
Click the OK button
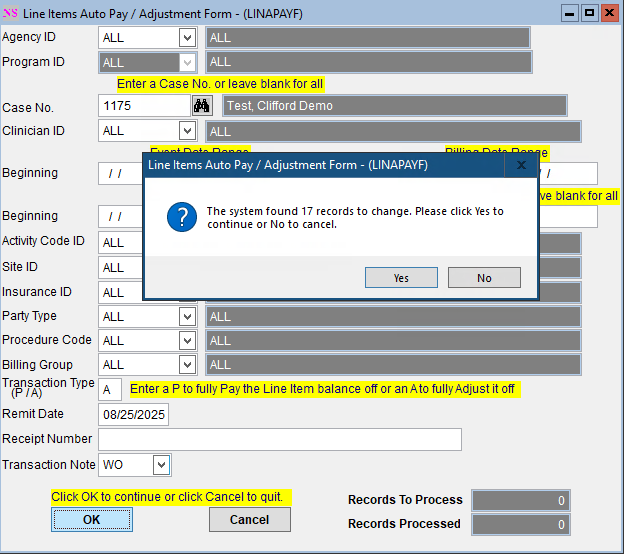92,519
